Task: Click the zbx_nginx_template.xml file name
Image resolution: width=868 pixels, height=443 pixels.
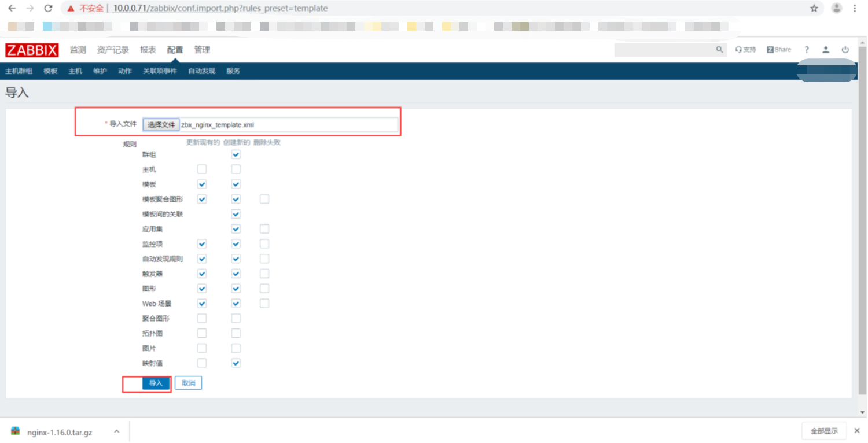Action: click(x=218, y=125)
